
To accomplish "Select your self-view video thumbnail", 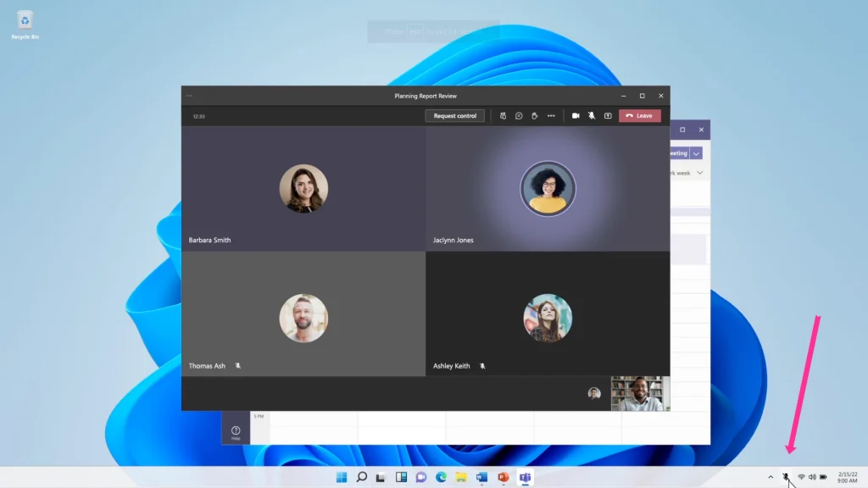I will tap(640, 393).
